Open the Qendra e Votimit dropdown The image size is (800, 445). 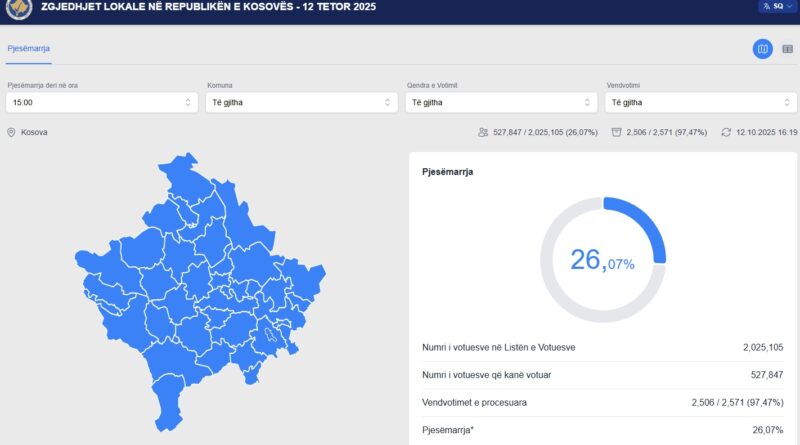point(500,102)
